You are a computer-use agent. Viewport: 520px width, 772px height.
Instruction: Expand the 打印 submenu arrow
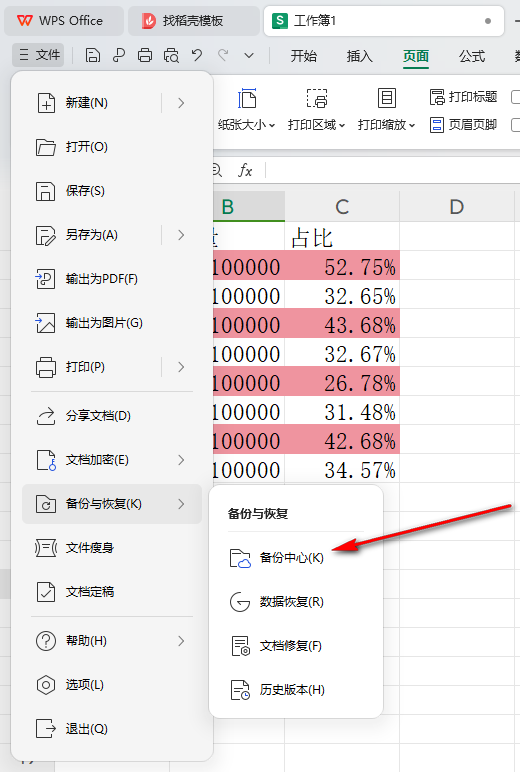coord(181,367)
